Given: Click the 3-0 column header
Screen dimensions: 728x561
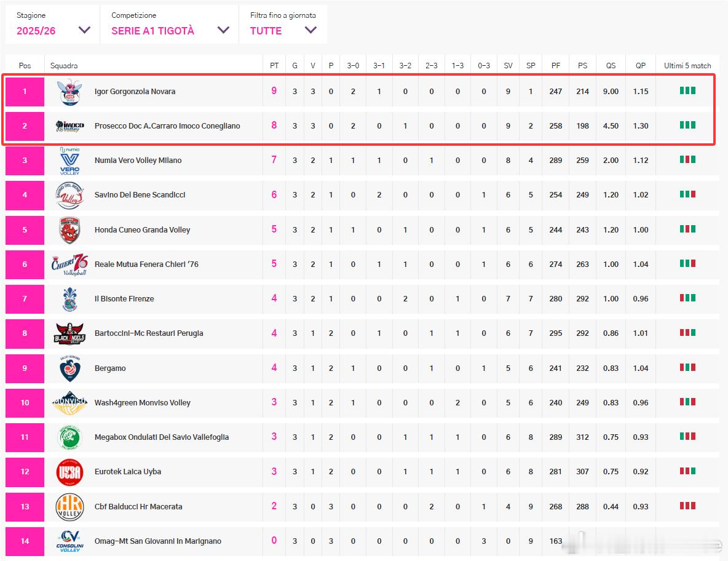Looking at the screenshot, I should coord(353,65).
